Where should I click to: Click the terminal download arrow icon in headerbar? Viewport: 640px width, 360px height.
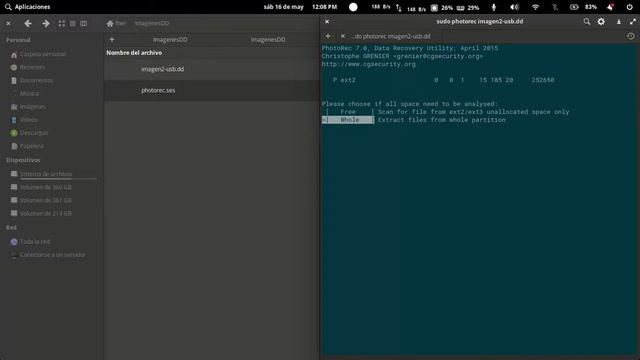point(619,22)
